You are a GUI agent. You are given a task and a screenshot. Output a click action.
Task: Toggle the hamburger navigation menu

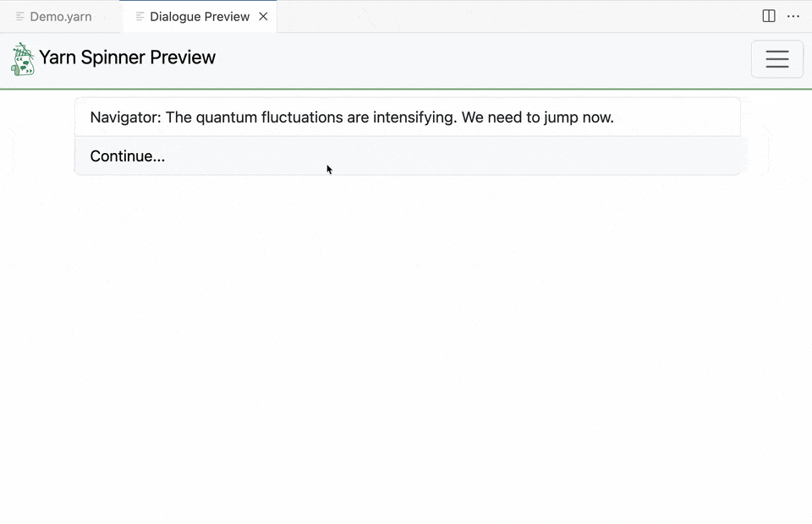pos(776,59)
